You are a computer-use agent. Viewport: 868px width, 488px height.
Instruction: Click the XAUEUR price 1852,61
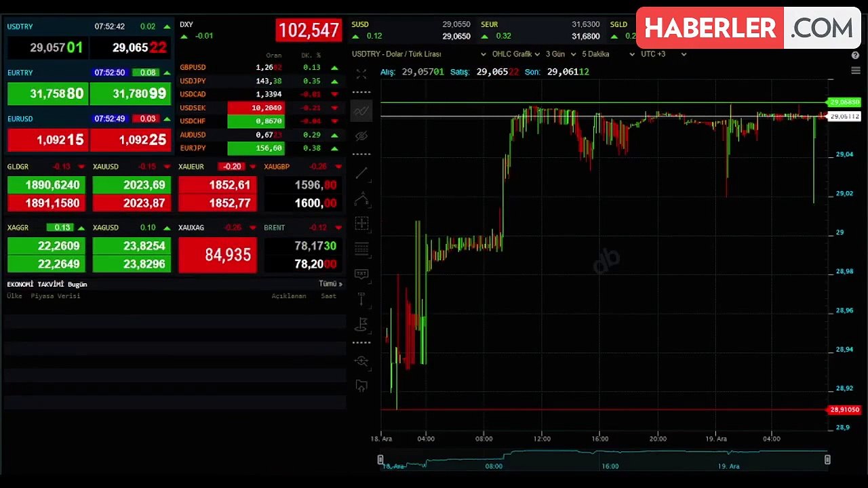[218, 185]
